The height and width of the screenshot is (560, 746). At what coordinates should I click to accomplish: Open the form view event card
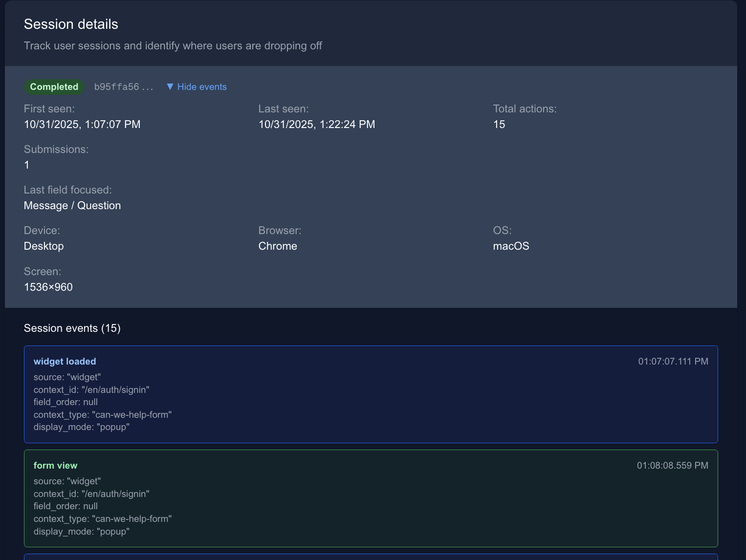pos(371,498)
